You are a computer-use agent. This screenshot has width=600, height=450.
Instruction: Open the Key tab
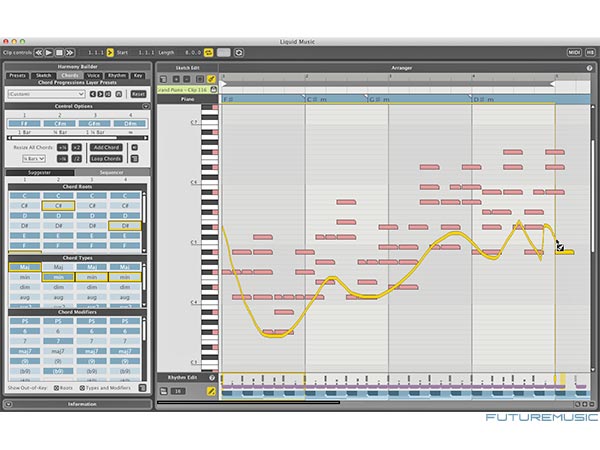pyautogui.click(x=138, y=75)
